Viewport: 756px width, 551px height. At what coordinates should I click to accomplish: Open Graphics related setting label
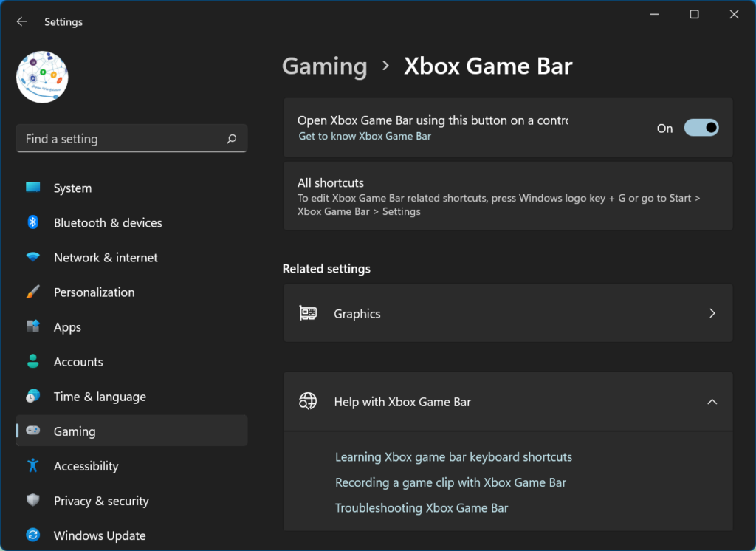357,314
